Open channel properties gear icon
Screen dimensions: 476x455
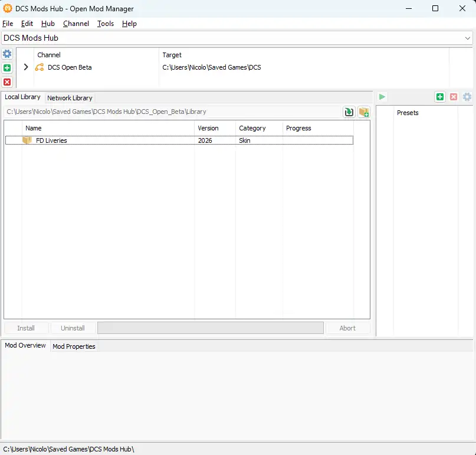(7, 54)
